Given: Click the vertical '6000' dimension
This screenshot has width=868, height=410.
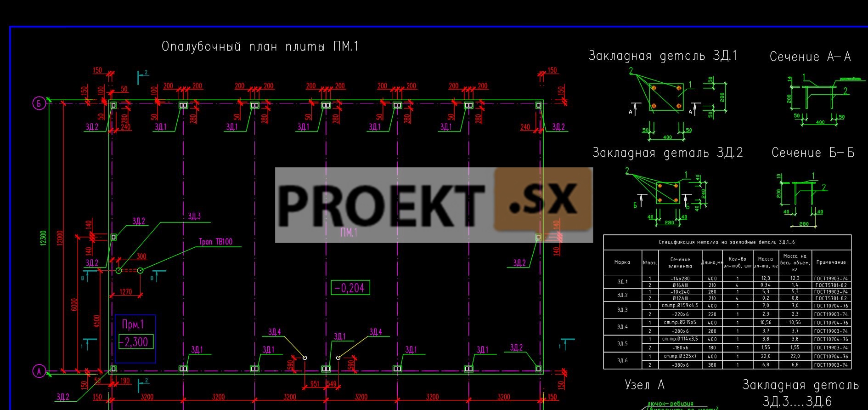Looking at the screenshot, I should point(74,306).
